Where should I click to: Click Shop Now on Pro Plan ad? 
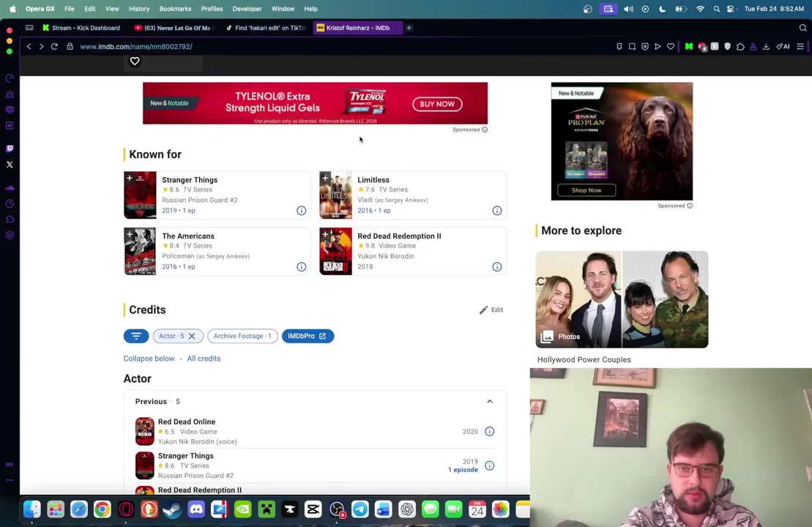(586, 190)
